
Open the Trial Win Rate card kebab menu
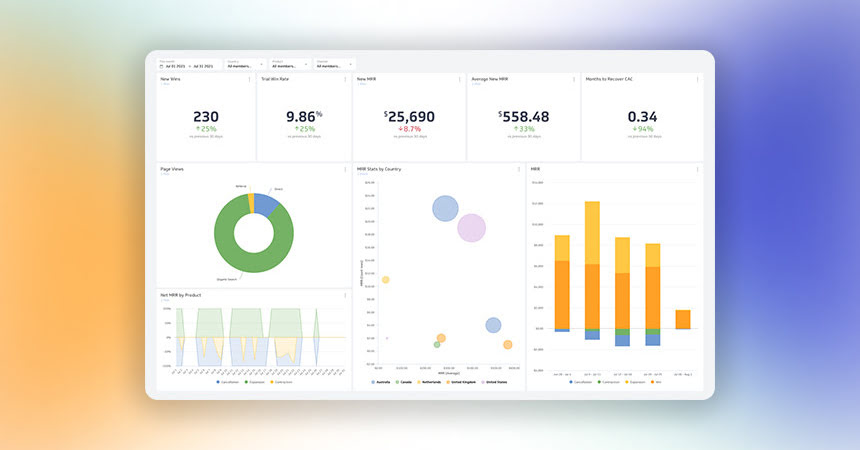click(x=345, y=80)
